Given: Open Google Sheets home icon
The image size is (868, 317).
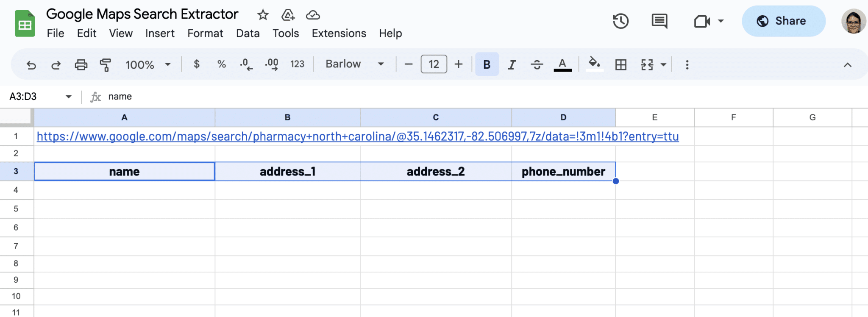Looking at the screenshot, I should point(25,23).
